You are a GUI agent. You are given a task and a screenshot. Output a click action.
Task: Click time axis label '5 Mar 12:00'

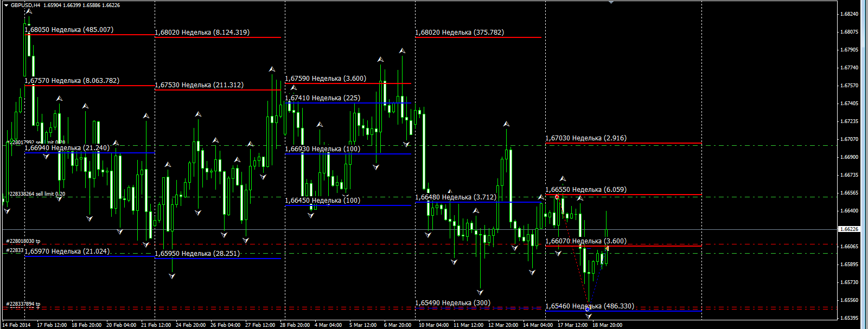[363, 325]
